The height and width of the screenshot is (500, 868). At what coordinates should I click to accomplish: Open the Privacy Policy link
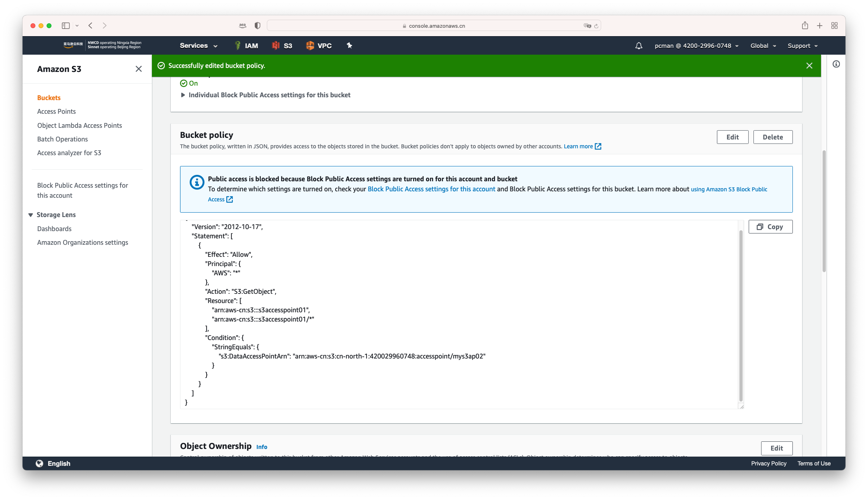769,463
